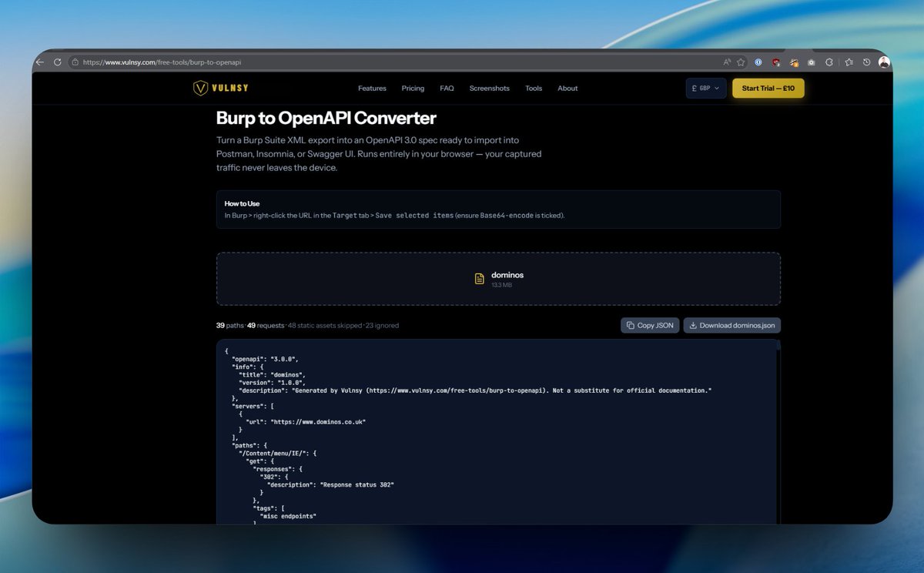Open the Tools nav item

pos(534,89)
